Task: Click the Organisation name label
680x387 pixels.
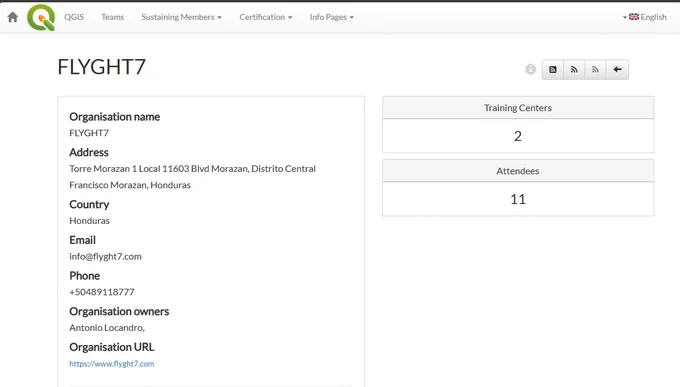Action: [x=114, y=117]
